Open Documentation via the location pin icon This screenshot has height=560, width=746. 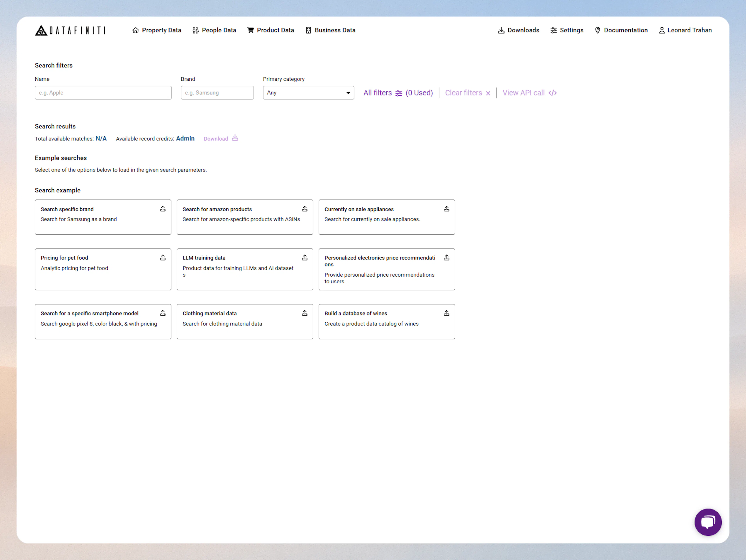coord(598,30)
